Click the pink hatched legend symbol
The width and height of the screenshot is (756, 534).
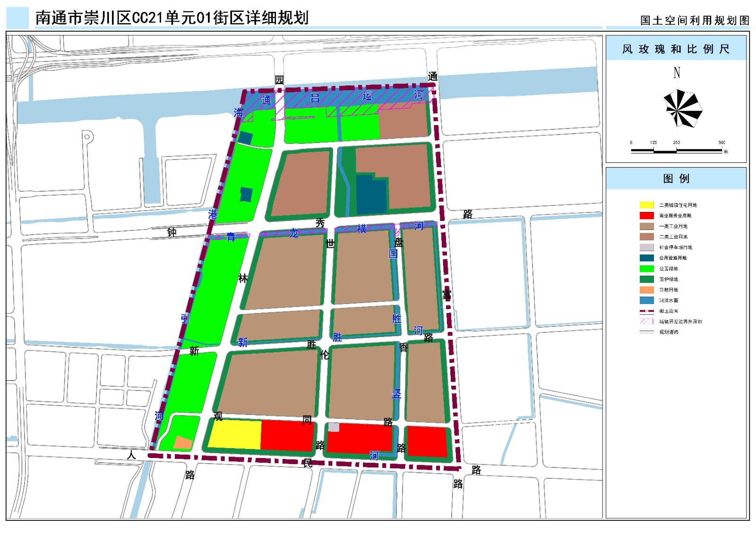[x=646, y=322]
